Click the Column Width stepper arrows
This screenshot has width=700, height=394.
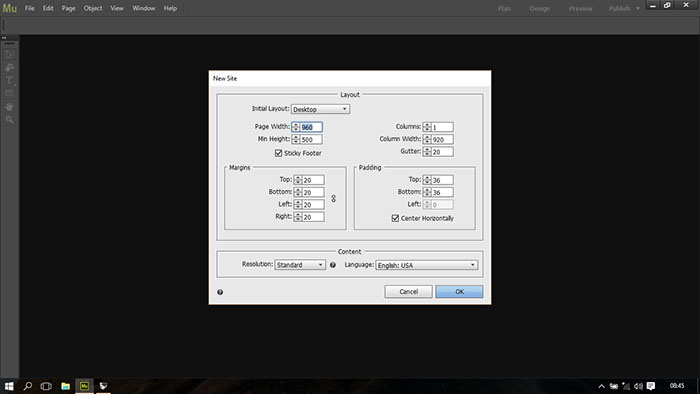427,140
